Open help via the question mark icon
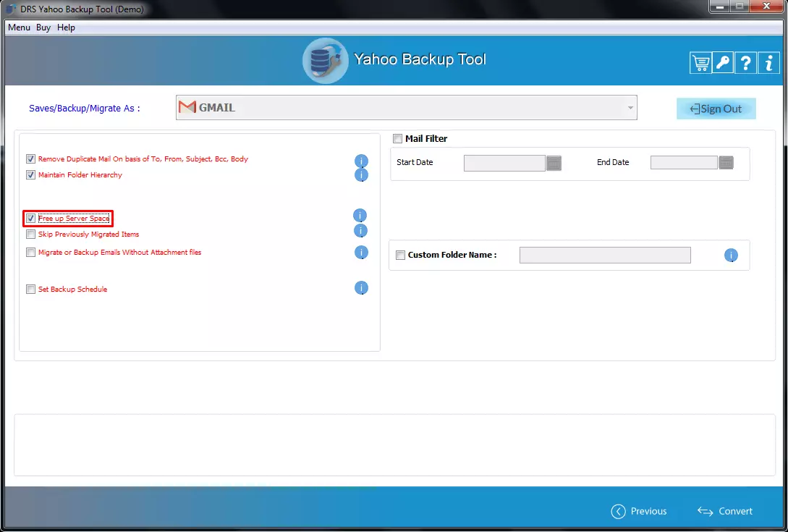This screenshot has width=788, height=532. (x=746, y=63)
